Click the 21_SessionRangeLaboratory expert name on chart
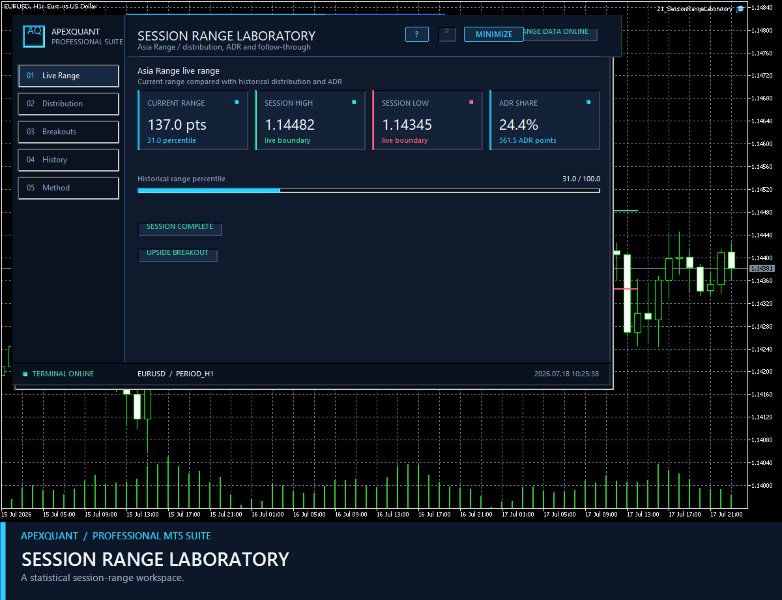 click(x=697, y=9)
